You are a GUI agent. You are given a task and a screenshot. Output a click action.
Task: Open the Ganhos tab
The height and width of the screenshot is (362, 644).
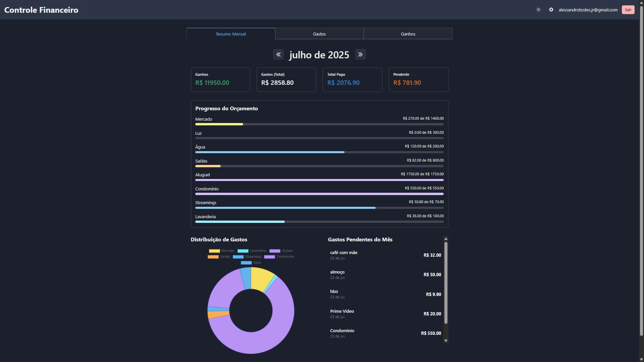(408, 34)
